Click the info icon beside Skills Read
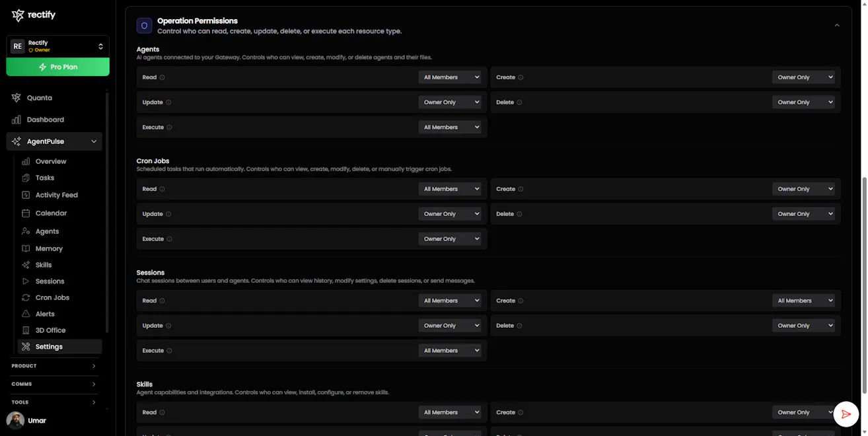 (162, 412)
